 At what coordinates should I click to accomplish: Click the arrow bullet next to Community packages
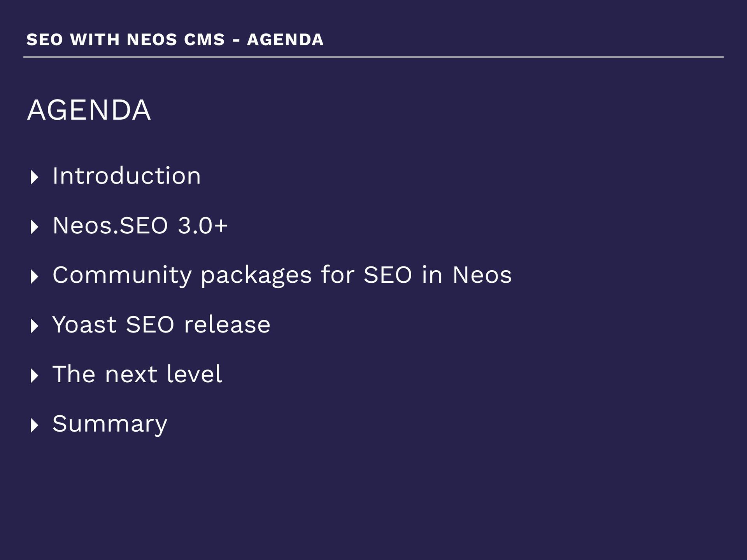34,276
